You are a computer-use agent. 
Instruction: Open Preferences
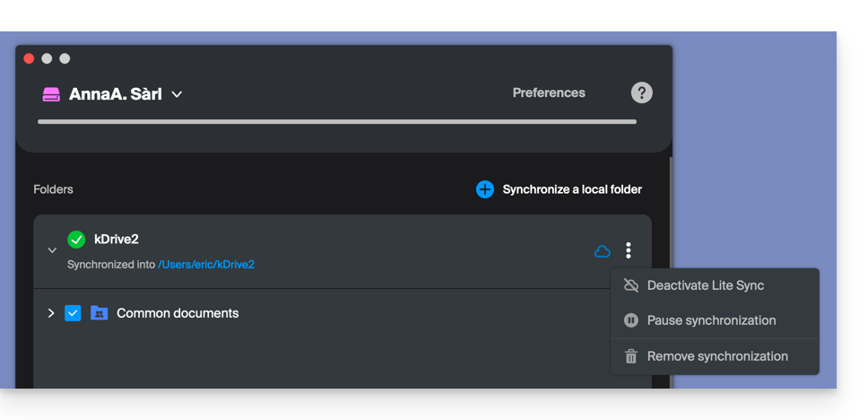549,92
